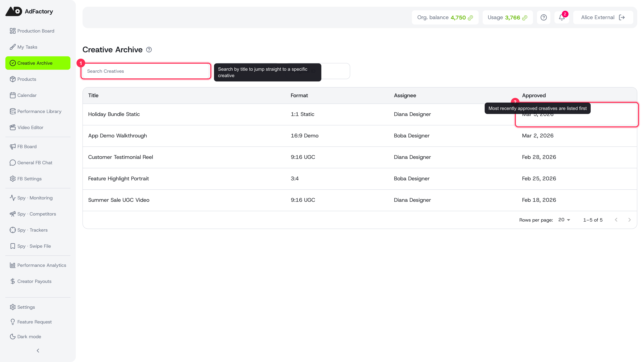
Task: Click Spy Swipe File bookmark icon
Action: (x=13, y=246)
